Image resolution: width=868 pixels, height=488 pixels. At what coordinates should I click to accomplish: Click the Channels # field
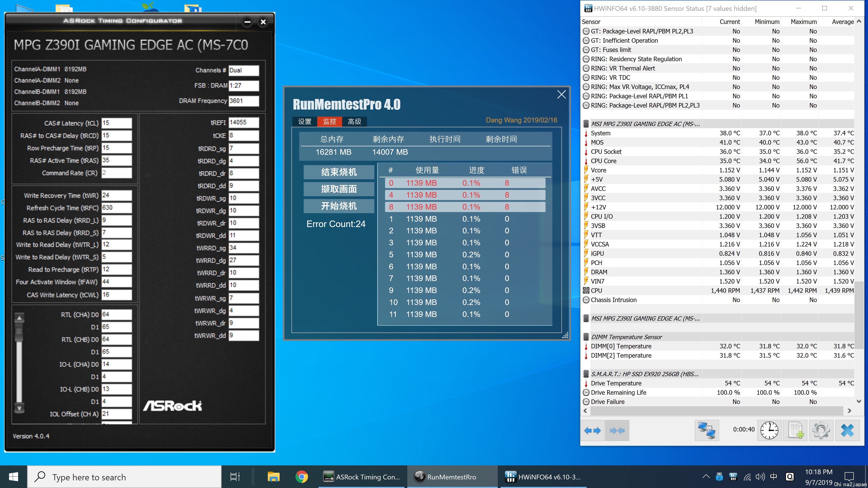tap(244, 70)
